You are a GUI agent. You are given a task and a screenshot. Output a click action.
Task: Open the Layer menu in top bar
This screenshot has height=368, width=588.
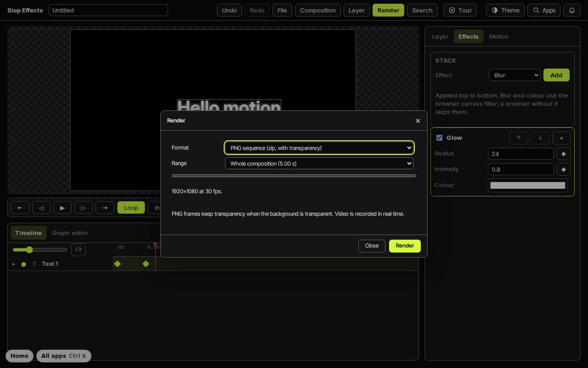356,10
